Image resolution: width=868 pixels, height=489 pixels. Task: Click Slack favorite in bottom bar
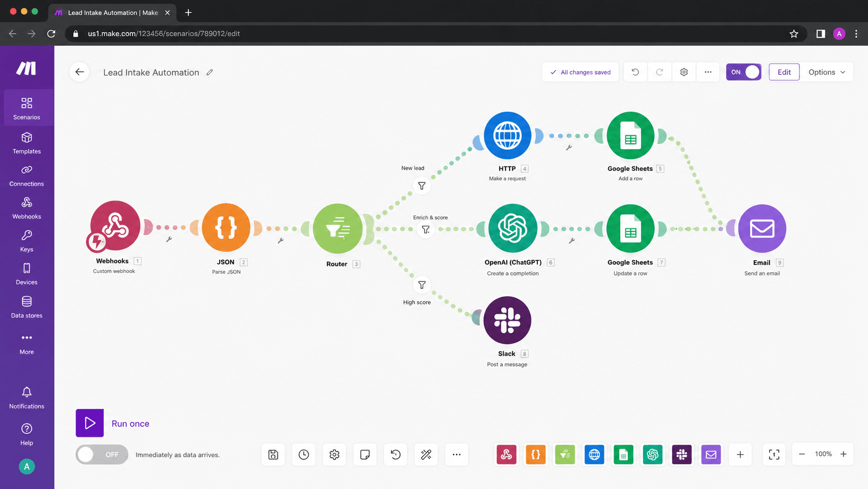[682, 455]
